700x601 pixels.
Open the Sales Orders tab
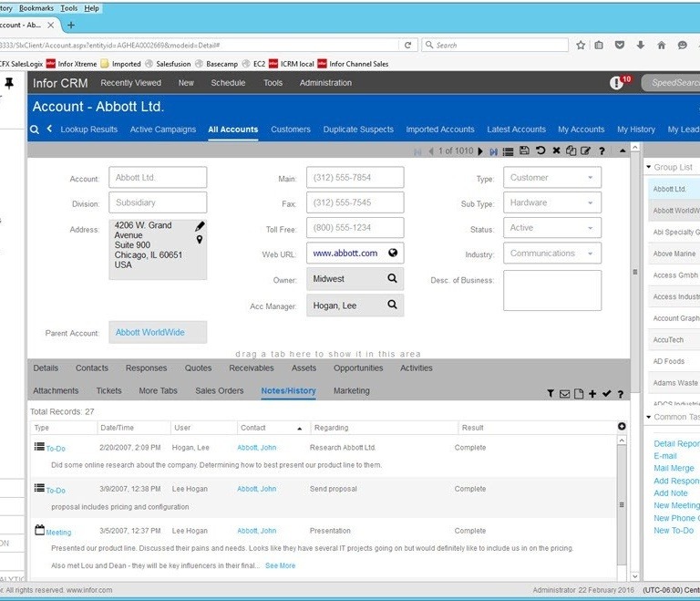(219, 390)
